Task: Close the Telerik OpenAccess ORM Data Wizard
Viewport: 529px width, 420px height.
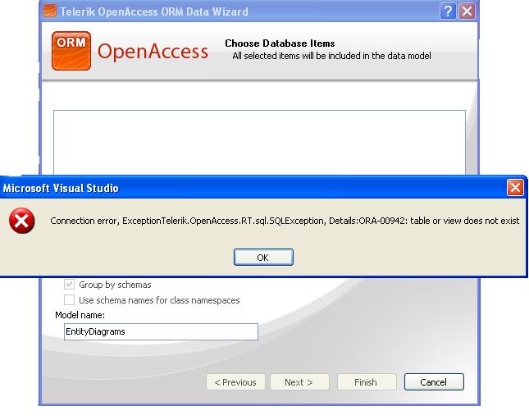Action: point(467,11)
